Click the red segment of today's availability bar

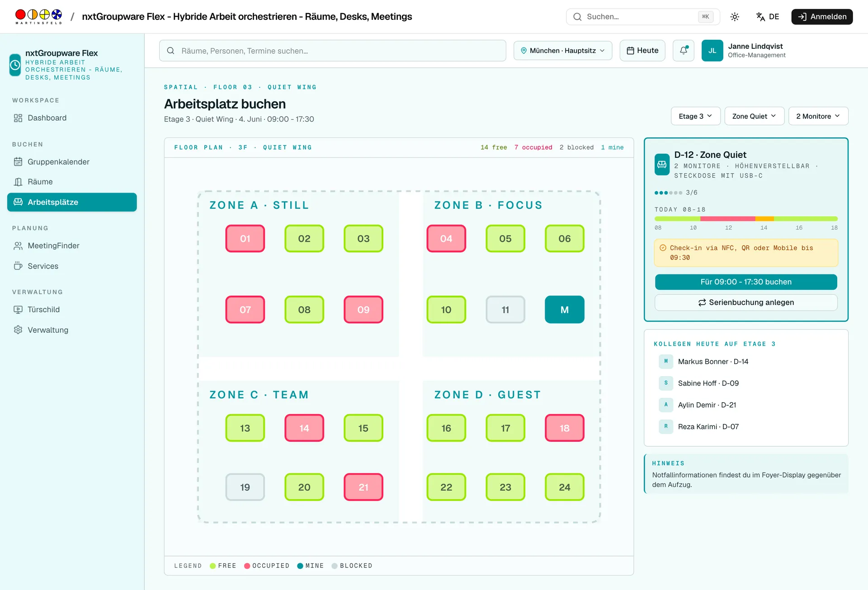[727, 219]
